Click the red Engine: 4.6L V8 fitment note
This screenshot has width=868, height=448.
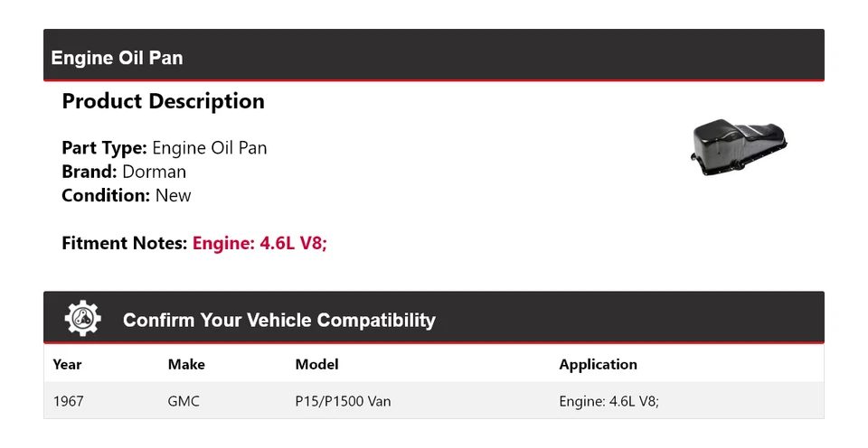pyautogui.click(x=259, y=243)
